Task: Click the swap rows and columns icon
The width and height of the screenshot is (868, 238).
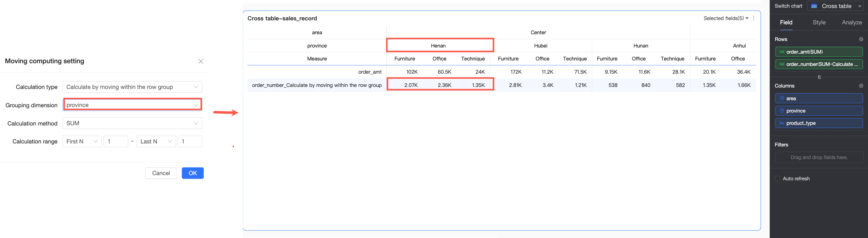Action: (819, 77)
